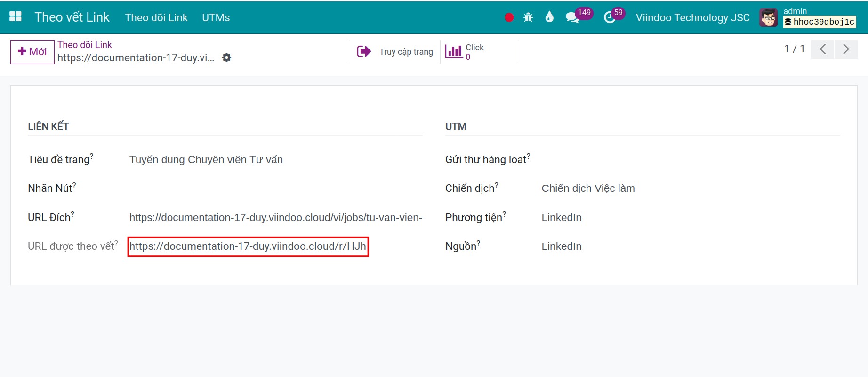Viewport: 868px width, 377px height.
Task: Click the red recording dot icon
Action: pos(509,17)
